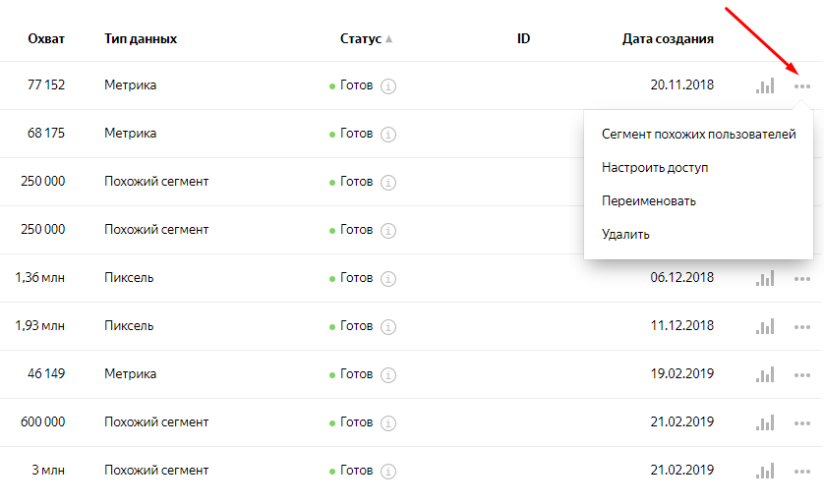Click the 'Дата создания' column header

click(668, 39)
